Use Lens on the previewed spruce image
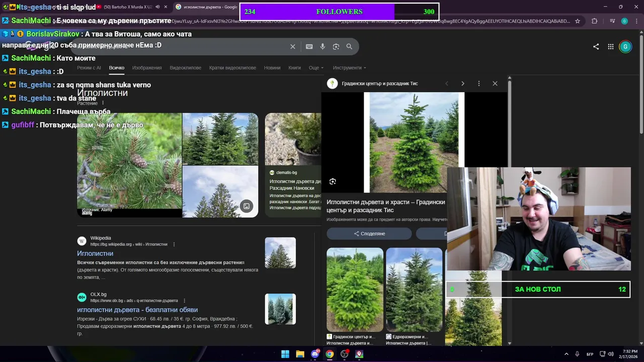The image size is (644, 362). point(333,182)
